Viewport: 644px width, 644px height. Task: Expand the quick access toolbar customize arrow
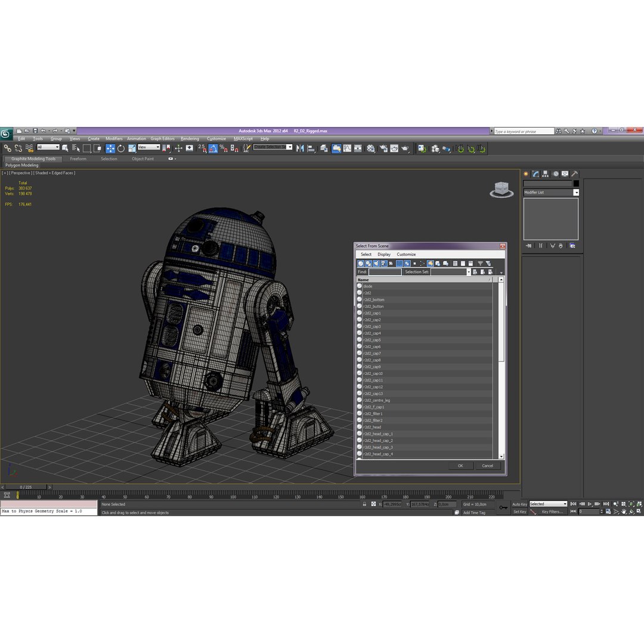75,131
